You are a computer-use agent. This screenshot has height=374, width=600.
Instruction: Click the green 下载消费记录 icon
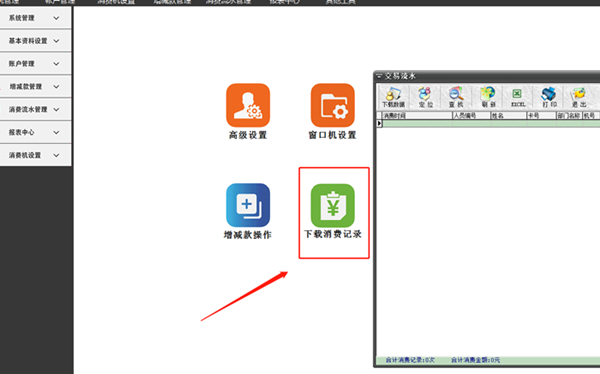tap(333, 205)
